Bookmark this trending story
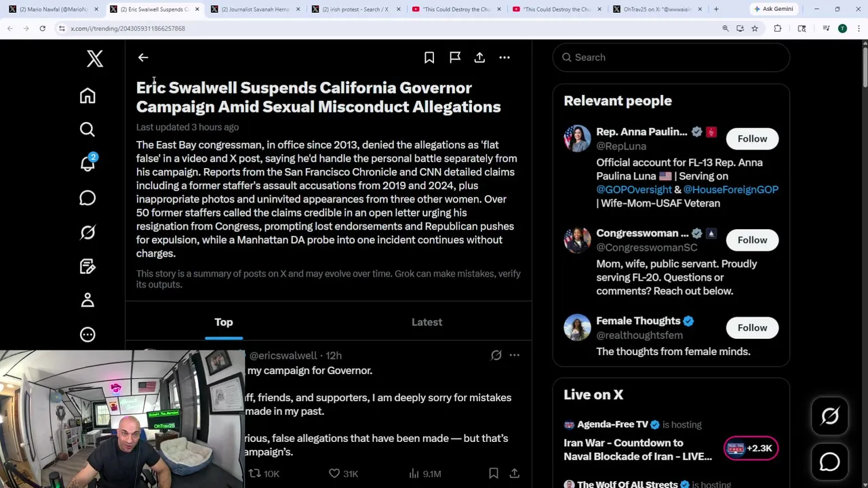This screenshot has width=868, height=488. point(429,58)
